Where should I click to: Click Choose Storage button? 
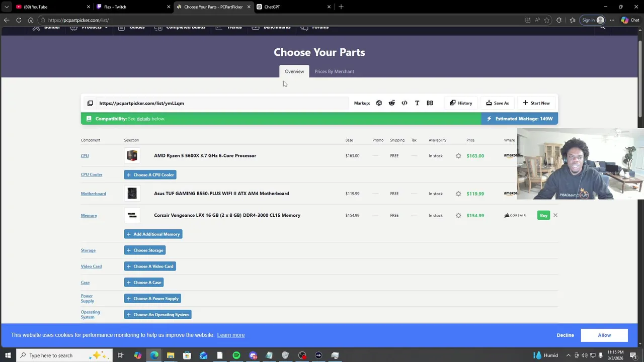tap(145, 250)
